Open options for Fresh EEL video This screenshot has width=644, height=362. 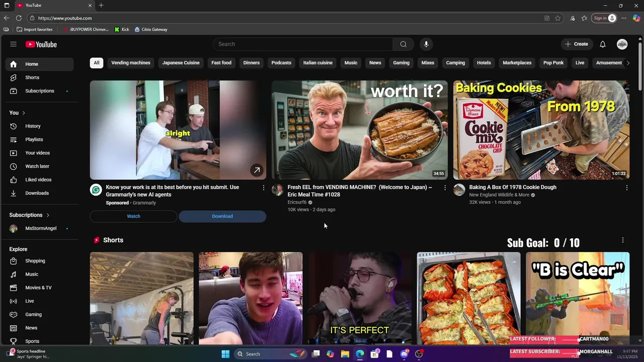click(x=445, y=188)
